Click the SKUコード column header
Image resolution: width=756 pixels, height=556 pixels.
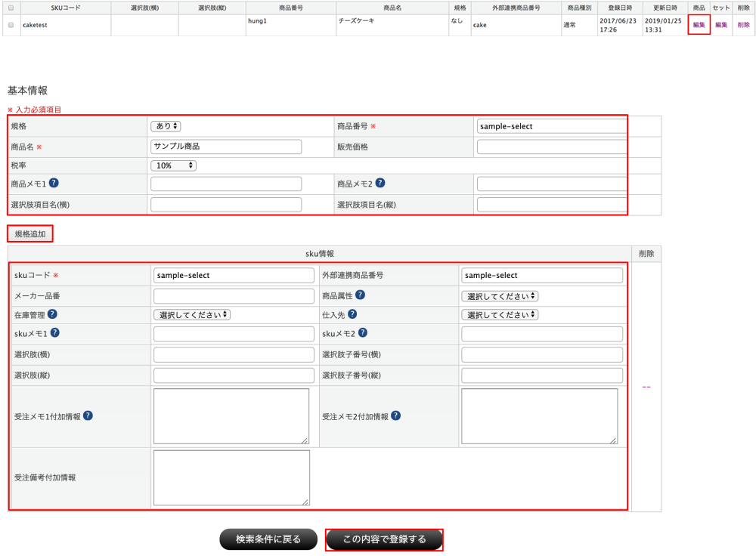[66, 8]
